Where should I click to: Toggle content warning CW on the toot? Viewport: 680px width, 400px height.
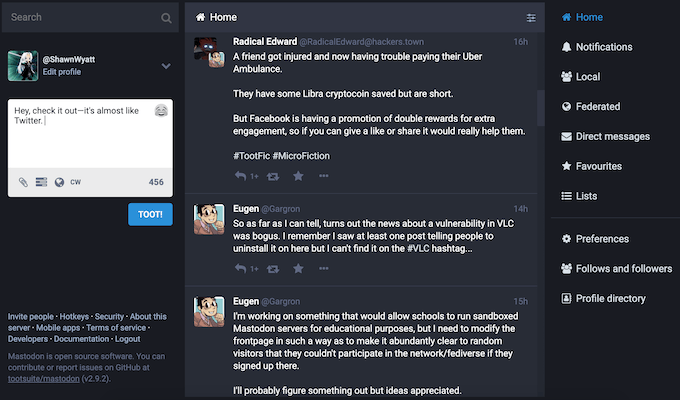(x=75, y=182)
